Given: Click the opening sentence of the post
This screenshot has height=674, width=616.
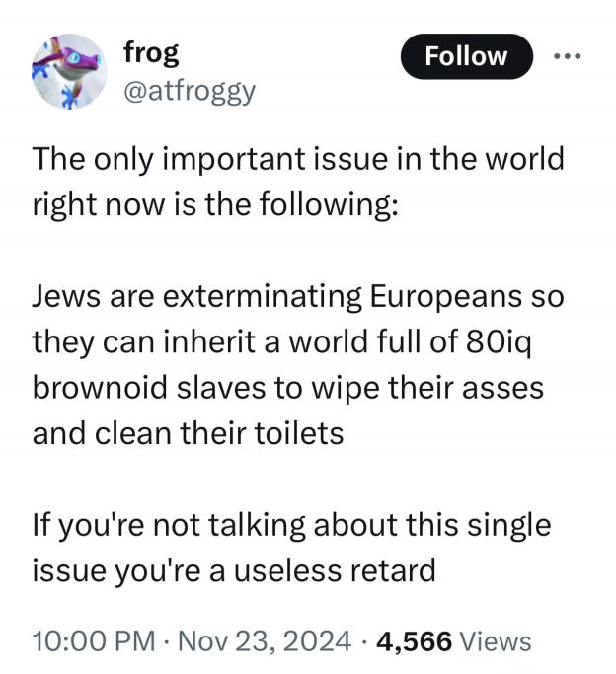Looking at the screenshot, I should pyautogui.click(x=298, y=181).
